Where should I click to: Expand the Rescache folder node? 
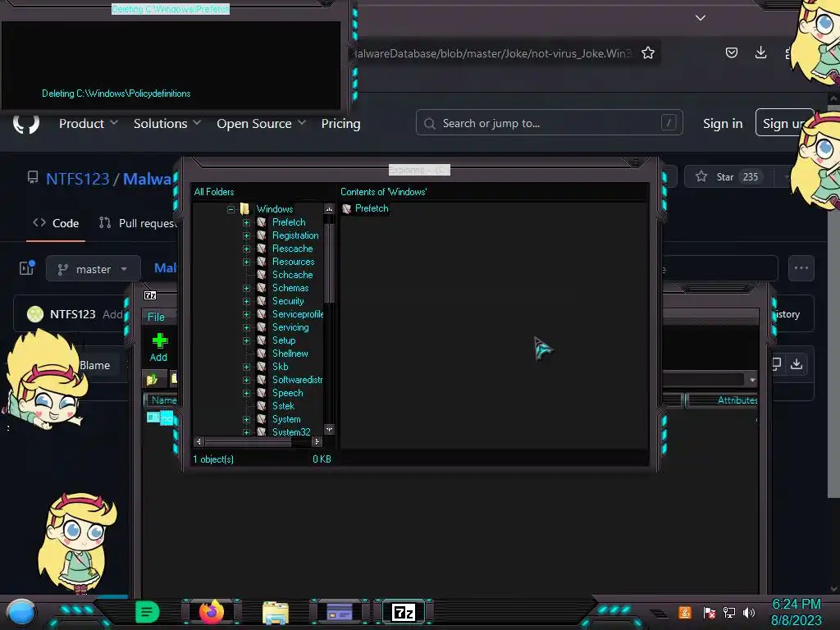click(246, 249)
